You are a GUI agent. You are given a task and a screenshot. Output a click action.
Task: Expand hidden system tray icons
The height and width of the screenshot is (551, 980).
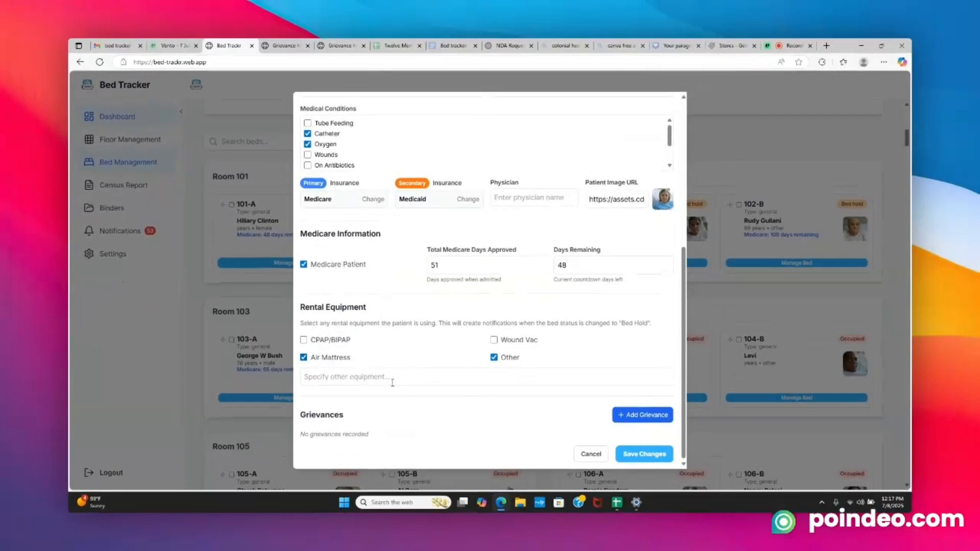pyautogui.click(x=822, y=502)
